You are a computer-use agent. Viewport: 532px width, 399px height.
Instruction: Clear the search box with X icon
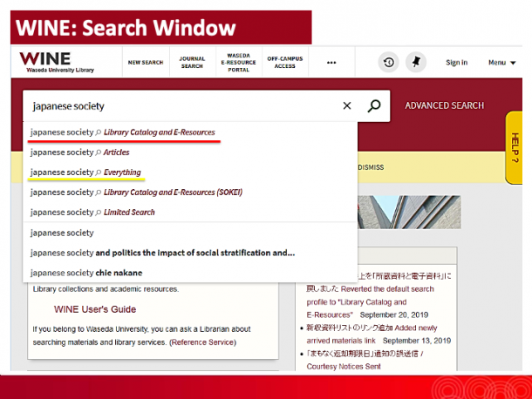pos(347,105)
